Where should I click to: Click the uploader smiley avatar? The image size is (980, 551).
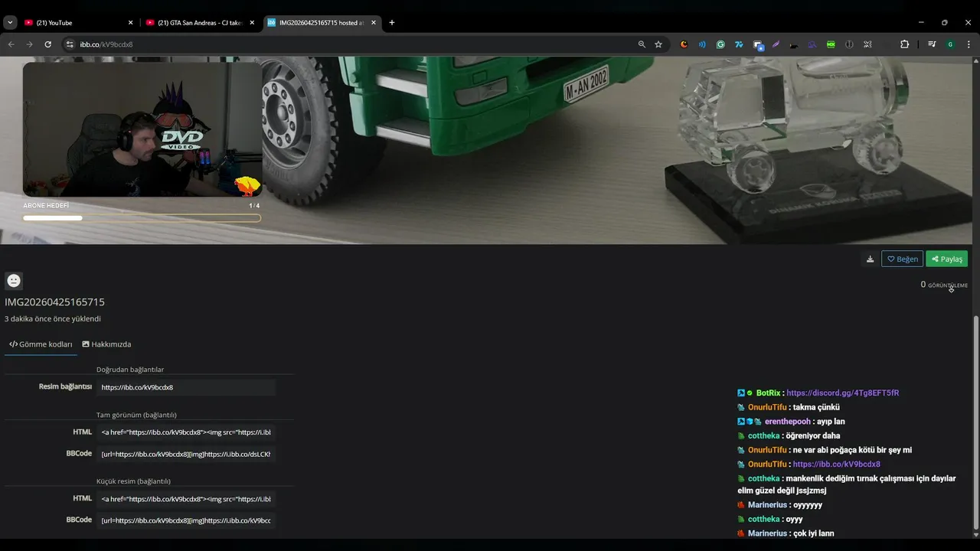14,281
